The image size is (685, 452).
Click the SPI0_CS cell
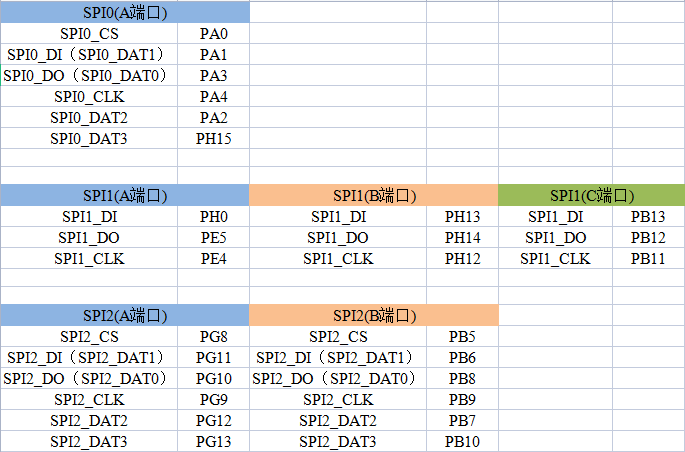click(x=89, y=33)
